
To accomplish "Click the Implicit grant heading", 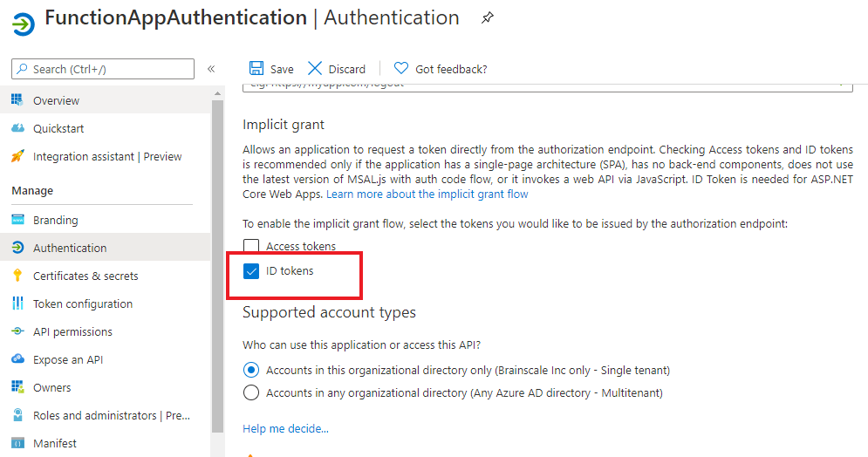I will point(284,125).
